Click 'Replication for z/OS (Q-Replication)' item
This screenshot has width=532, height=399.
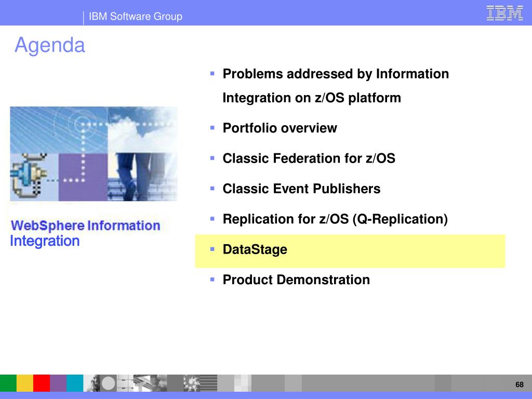[335, 219]
